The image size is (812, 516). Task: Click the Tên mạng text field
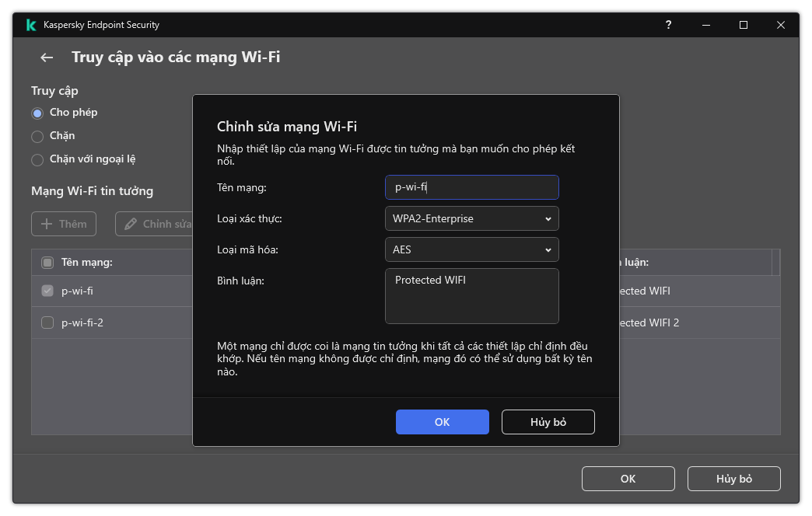[x=471, y=187]
